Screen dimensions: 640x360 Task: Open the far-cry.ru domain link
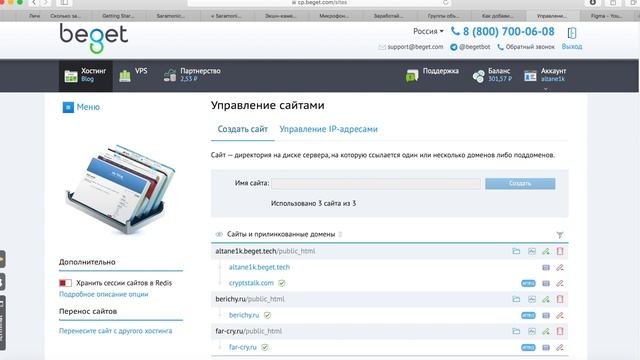tap(242, 347)
